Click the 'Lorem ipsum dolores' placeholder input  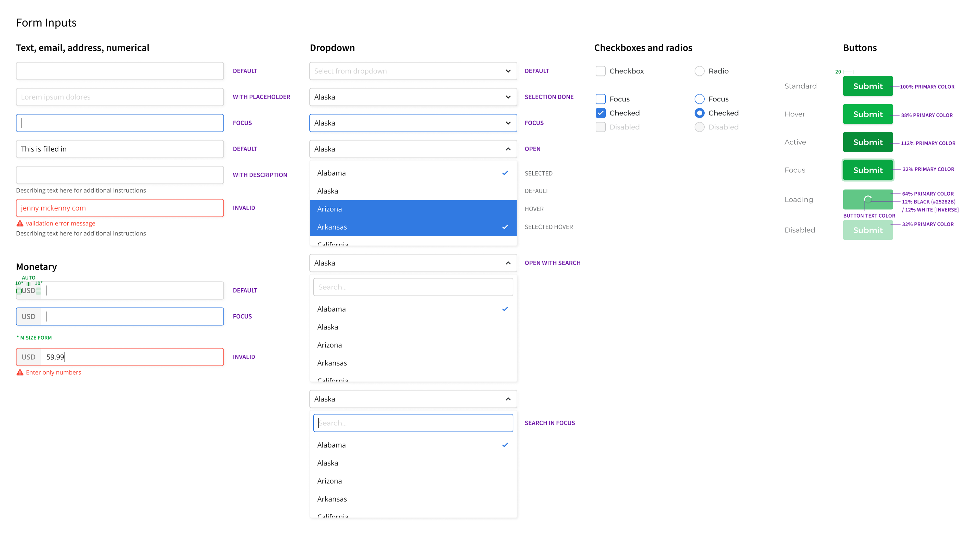[x=120, y=97]
